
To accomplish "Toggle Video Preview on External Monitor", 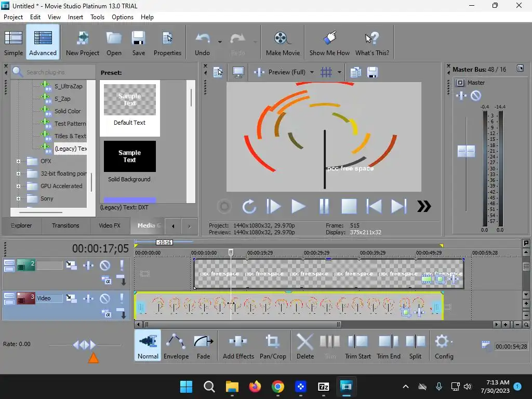I will 238,72.
